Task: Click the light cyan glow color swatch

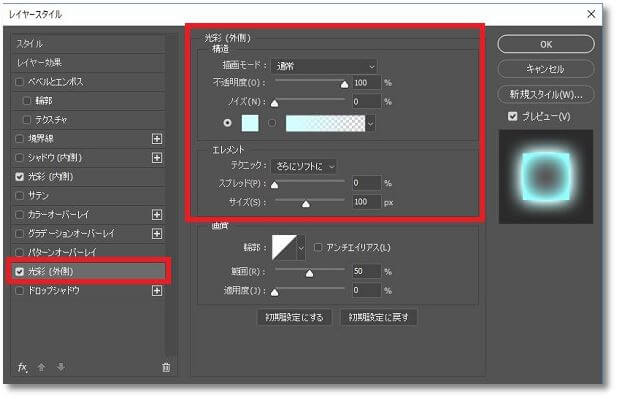Action: [x=250, y=123]
